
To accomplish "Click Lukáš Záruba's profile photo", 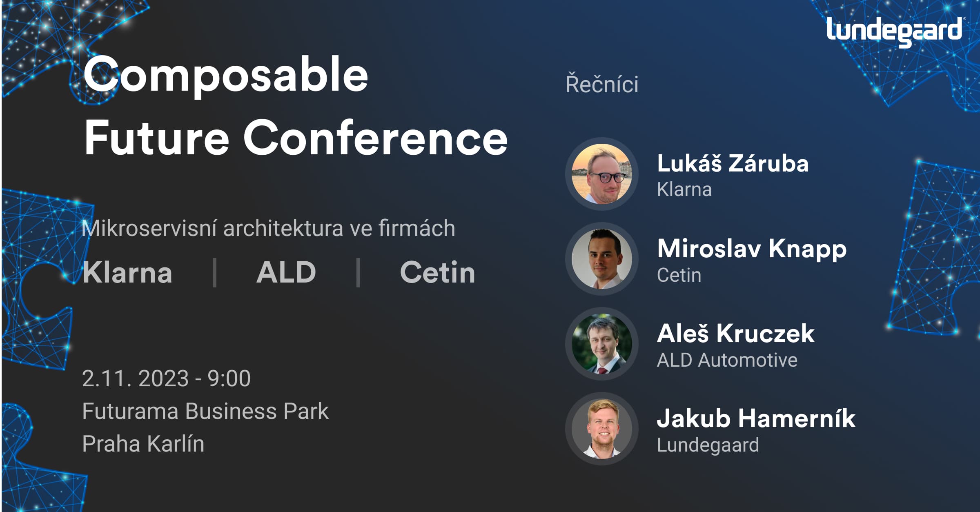I will [x=601, y=174].
